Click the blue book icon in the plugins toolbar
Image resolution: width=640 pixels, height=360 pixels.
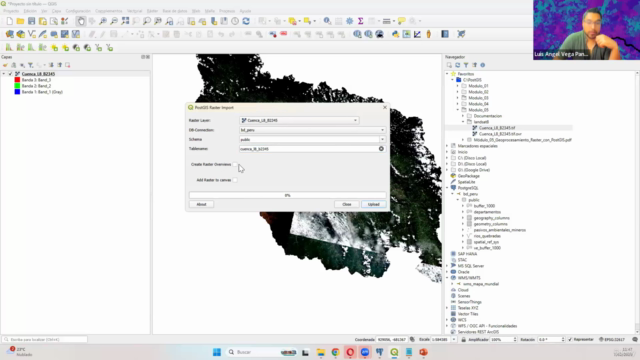point(445,34)
